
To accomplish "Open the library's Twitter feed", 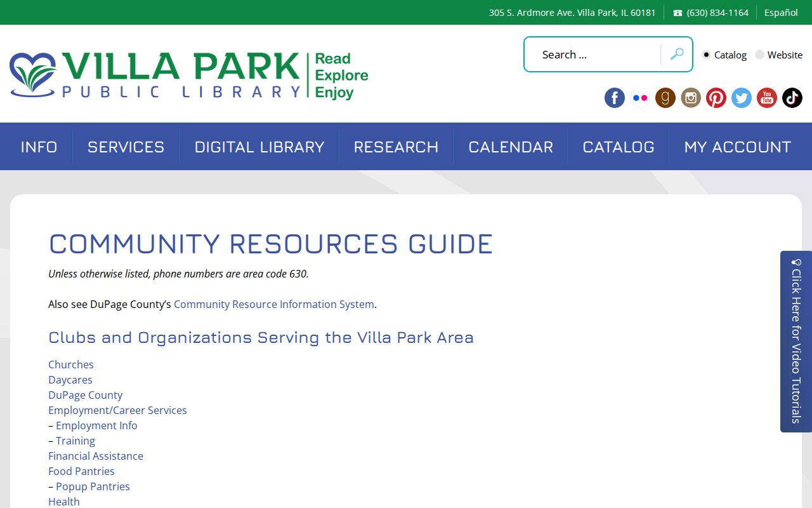I will coord(742,98).
